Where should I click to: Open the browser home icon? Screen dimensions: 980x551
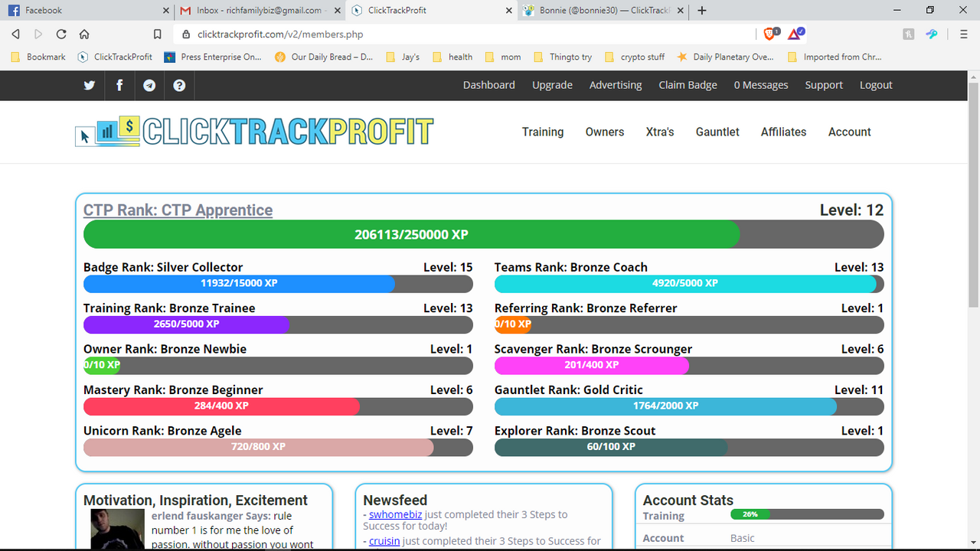pos(84,34)
